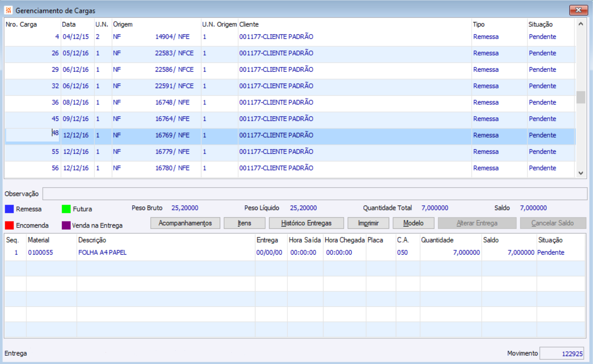
Task: Click the Quantidade column header
Action: click(x=437, y=240)
